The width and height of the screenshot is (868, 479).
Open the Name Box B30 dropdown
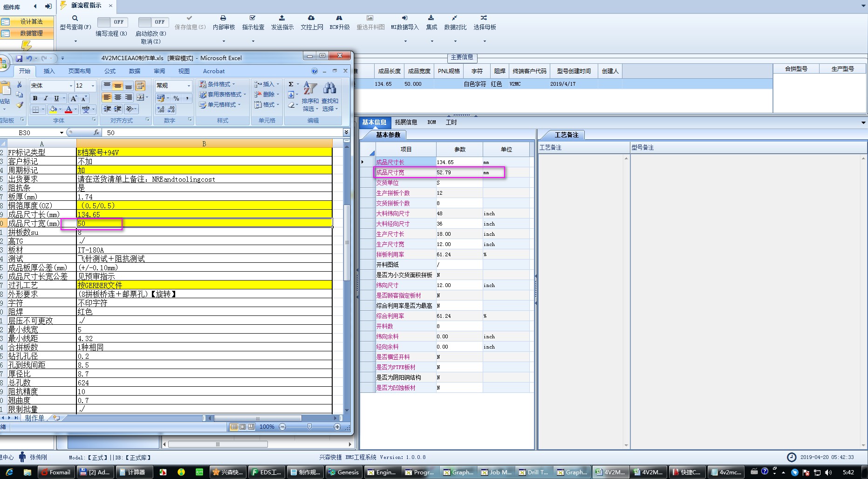[62, 133]
